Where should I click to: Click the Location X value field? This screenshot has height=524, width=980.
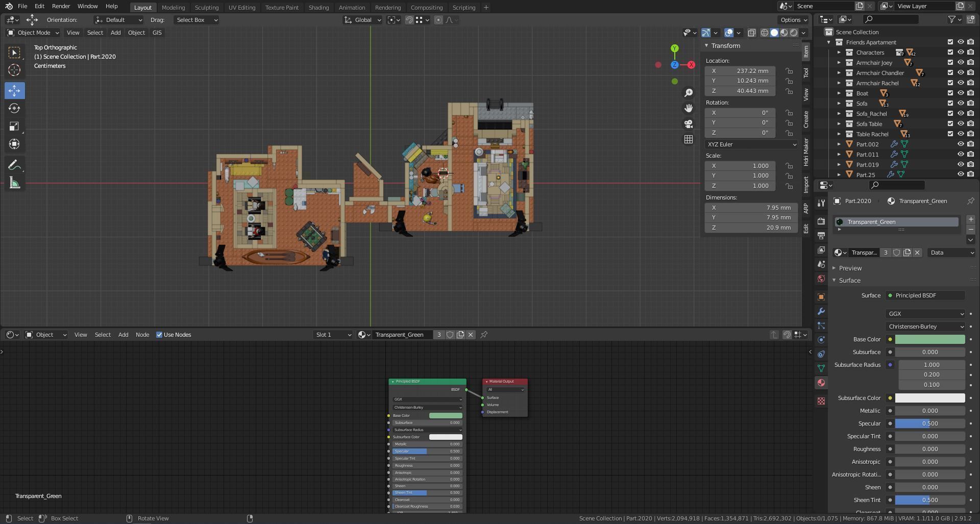point(740,71)
